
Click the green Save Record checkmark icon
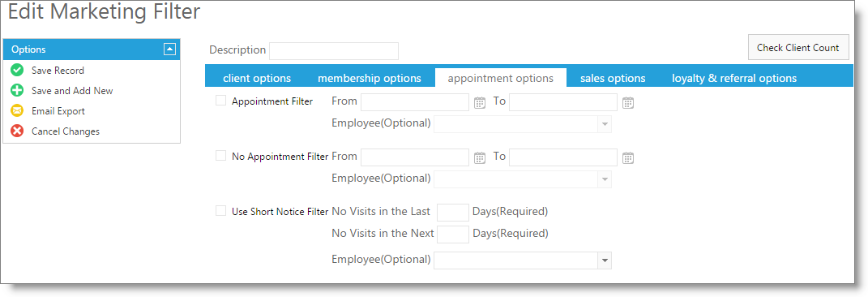[17, 71]
